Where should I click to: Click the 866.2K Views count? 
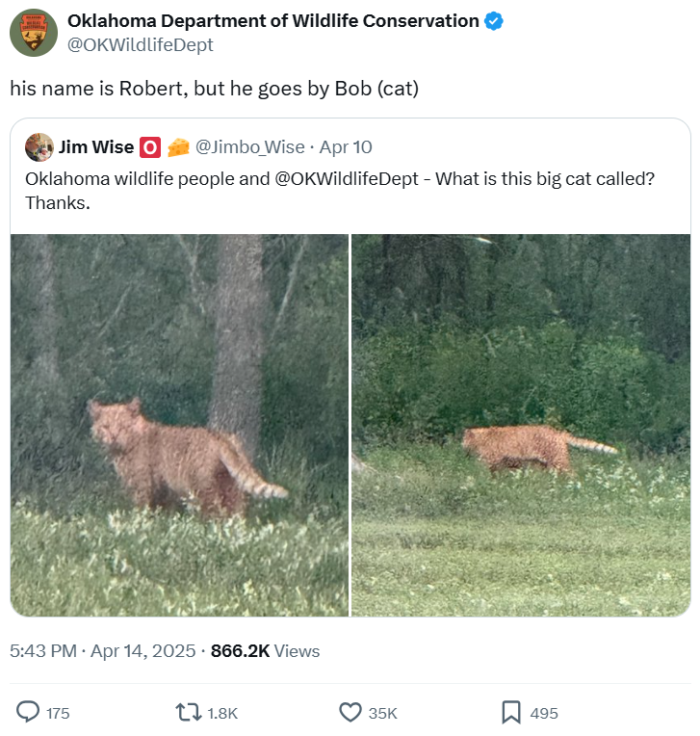[265, 651]
